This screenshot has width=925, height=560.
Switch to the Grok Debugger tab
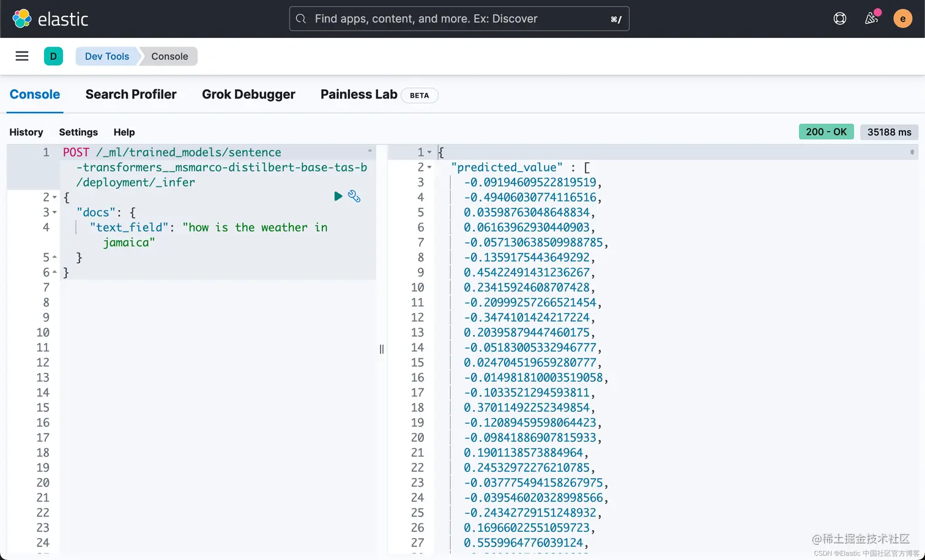[x=248, y=95]
